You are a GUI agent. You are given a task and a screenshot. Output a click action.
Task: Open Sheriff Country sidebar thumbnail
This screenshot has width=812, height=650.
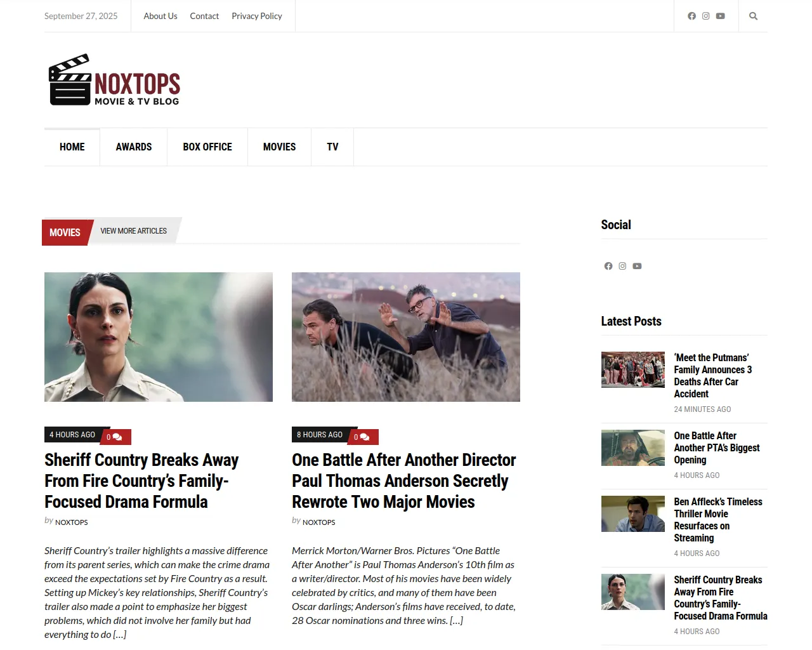633,592
